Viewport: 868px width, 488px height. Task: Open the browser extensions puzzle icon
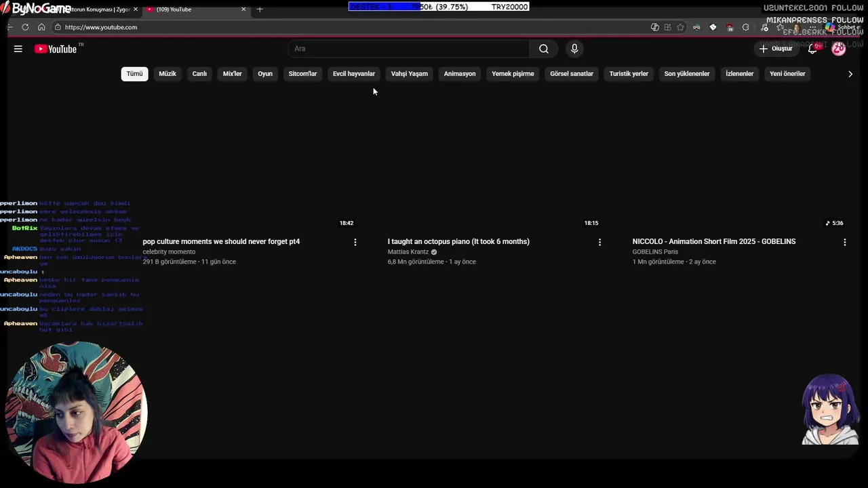[745, 27]
